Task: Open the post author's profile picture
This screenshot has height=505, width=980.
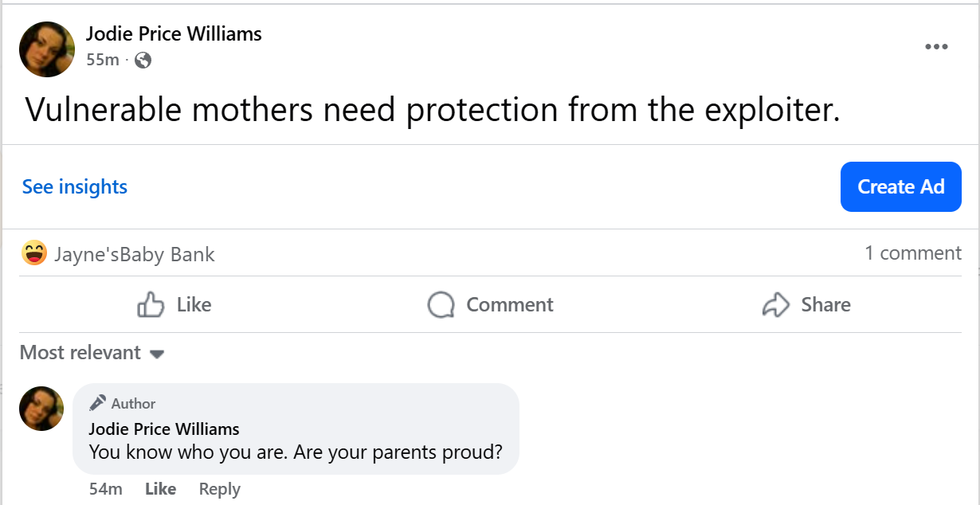Action: 47,49
